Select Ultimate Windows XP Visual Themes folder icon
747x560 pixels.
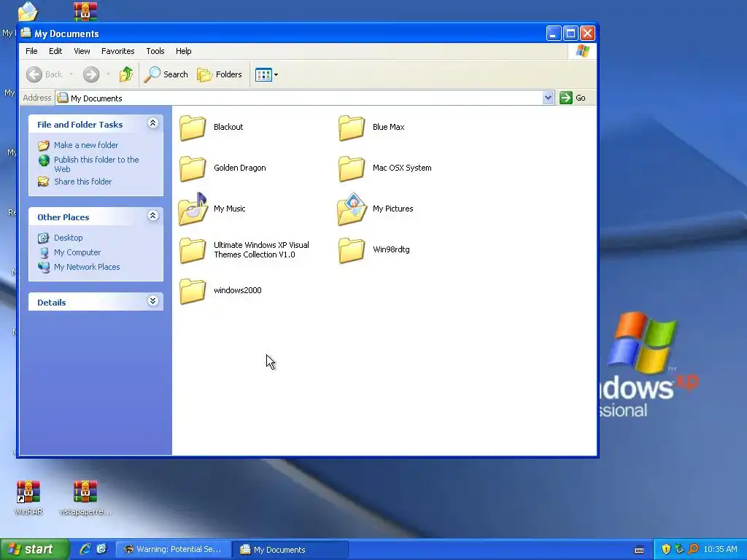pos(193,250)
